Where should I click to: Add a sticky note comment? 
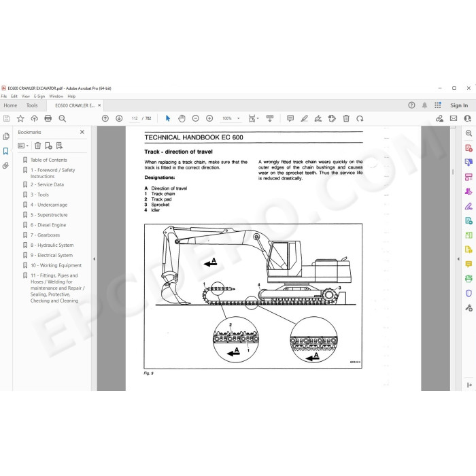click(290, 118)
